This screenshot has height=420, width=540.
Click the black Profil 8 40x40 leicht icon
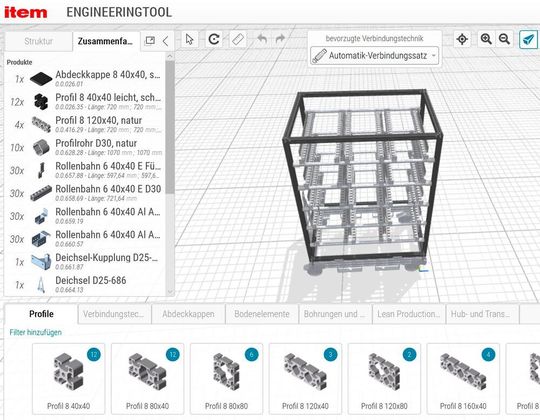(41, 102)
